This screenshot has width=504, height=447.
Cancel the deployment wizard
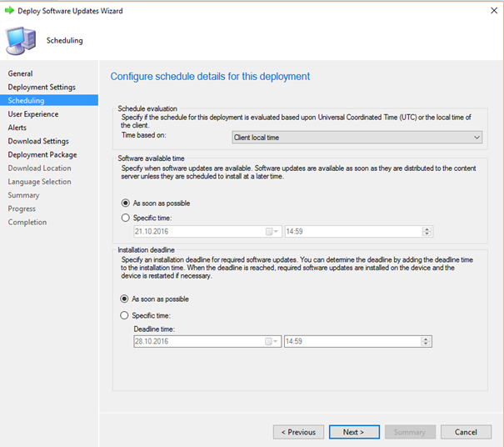point(466,432)
